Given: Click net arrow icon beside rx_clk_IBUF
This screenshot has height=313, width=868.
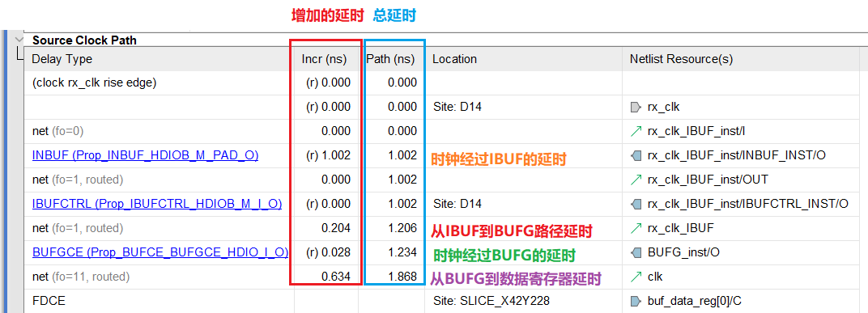Looking at the screenshot, I should pos(636,228).
